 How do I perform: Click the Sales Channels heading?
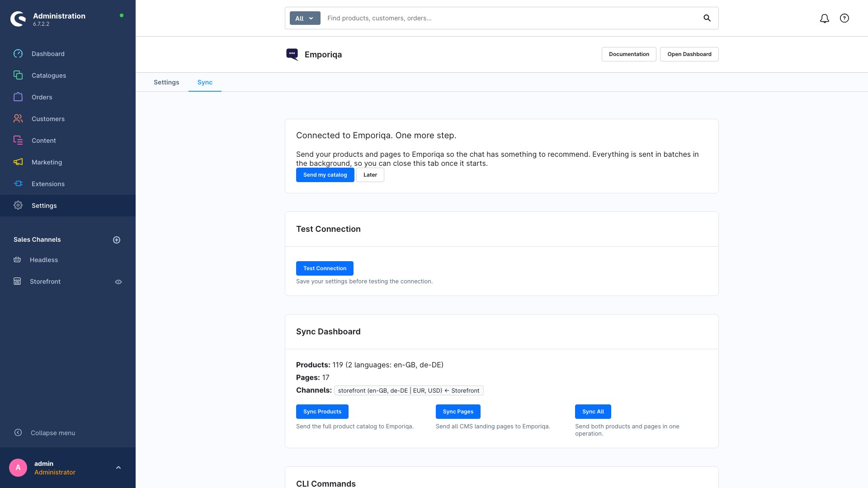(x=37, y=239)
